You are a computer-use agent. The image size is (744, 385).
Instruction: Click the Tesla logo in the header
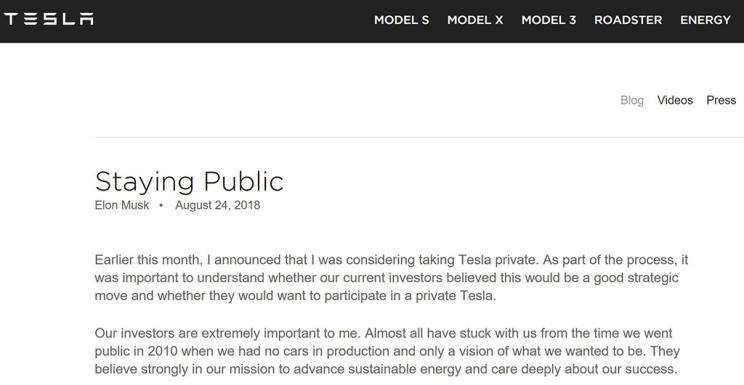point(49,19)
